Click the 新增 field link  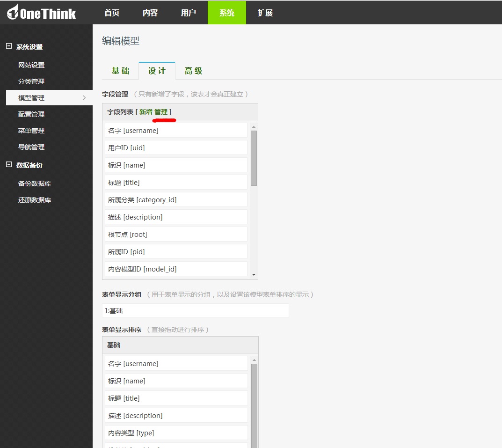point(146,112)
